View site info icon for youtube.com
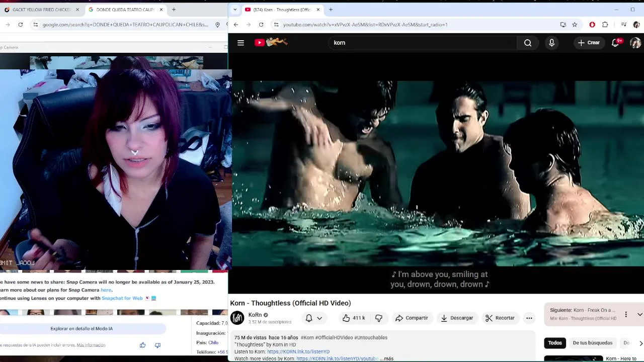Screen dimensions: 644x362 pyautogui.click(x=276, y=25)
